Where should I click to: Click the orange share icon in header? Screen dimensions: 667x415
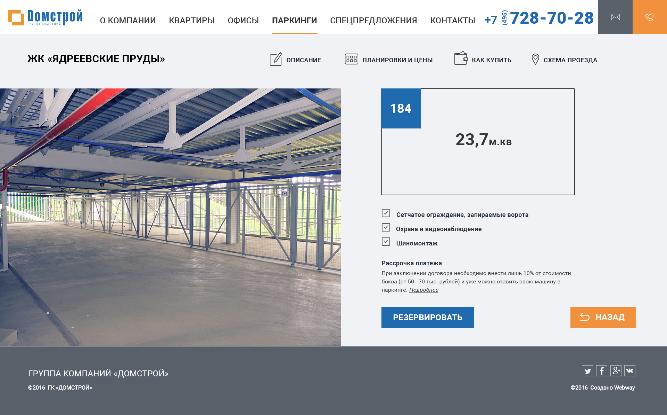650,17
